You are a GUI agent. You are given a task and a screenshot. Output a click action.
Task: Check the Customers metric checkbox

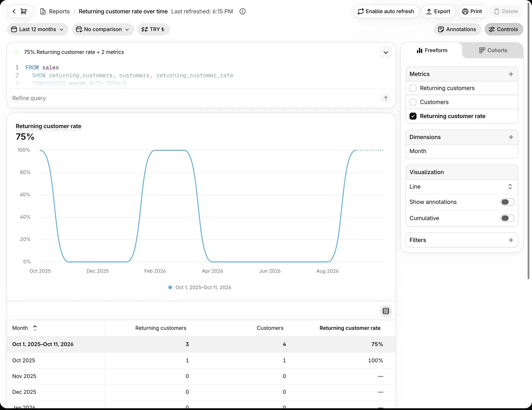click(x=413, y=102)
